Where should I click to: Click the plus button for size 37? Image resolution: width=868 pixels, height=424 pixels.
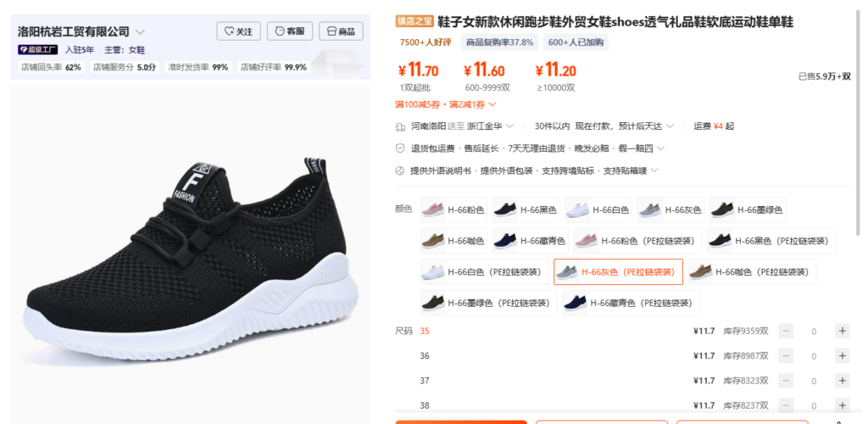tap(842, 381)
